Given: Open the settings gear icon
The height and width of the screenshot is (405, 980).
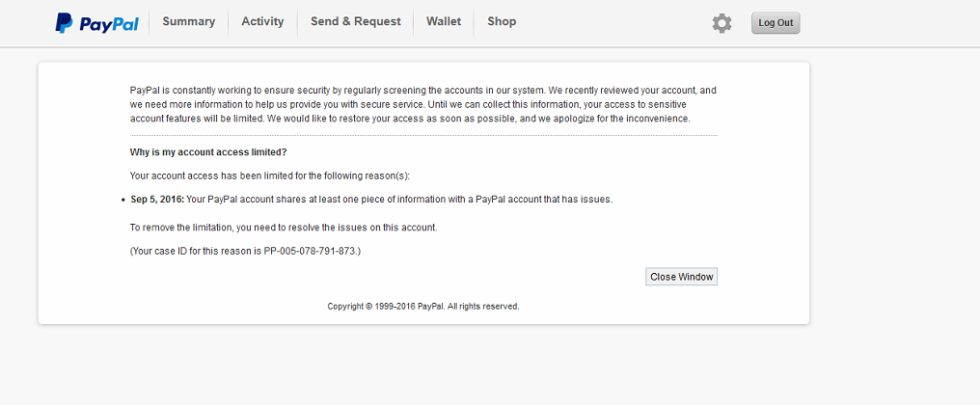Looking at the screenshot, I should tap(721, 23).
